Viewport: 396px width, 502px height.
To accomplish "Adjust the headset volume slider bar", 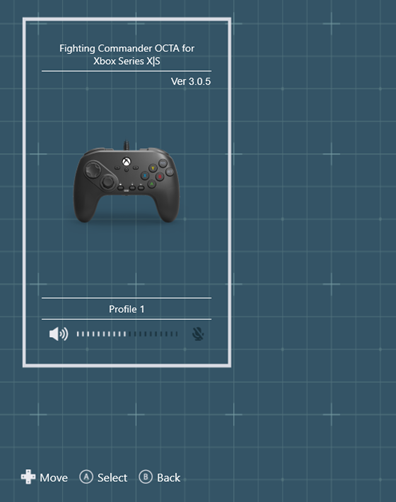I will point(127,334).
